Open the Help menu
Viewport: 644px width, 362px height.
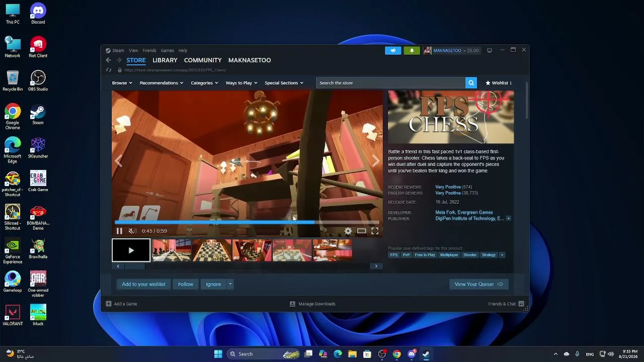coord(183,50)
